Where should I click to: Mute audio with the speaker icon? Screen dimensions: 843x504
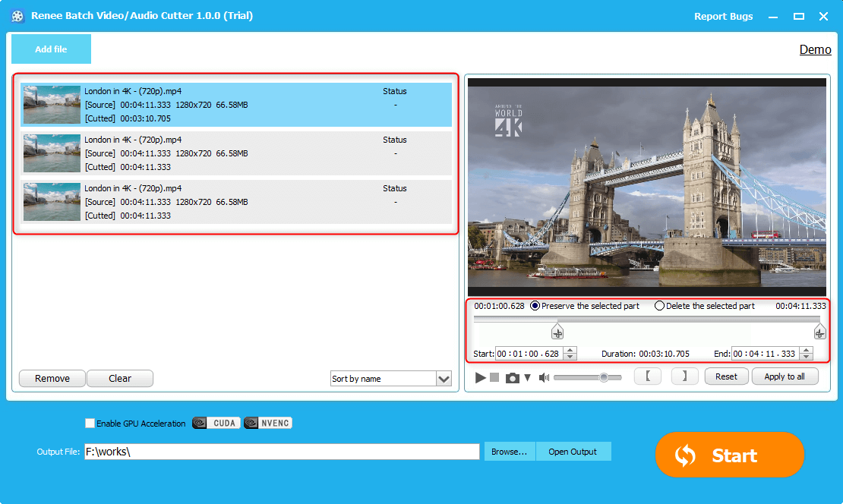pos(544,377)
